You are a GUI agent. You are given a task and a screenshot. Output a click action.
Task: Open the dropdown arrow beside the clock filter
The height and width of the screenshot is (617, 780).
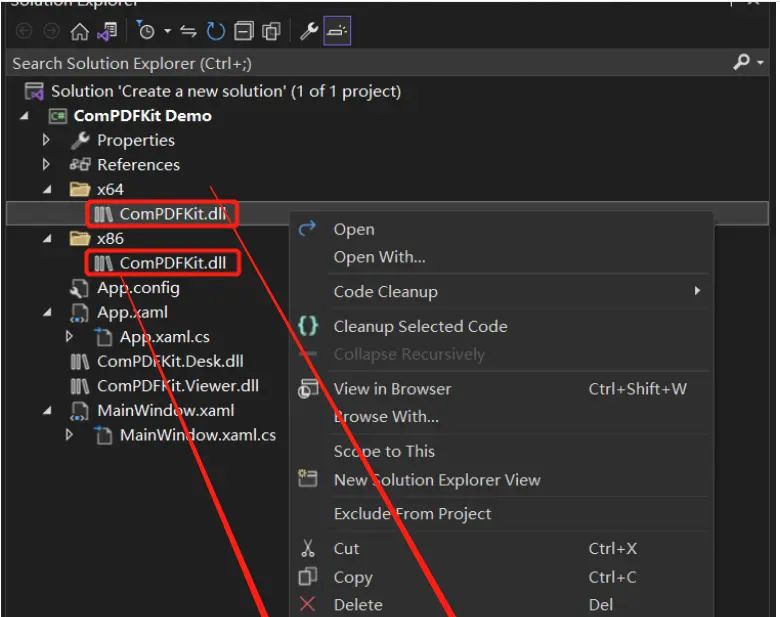click(167, 31)
